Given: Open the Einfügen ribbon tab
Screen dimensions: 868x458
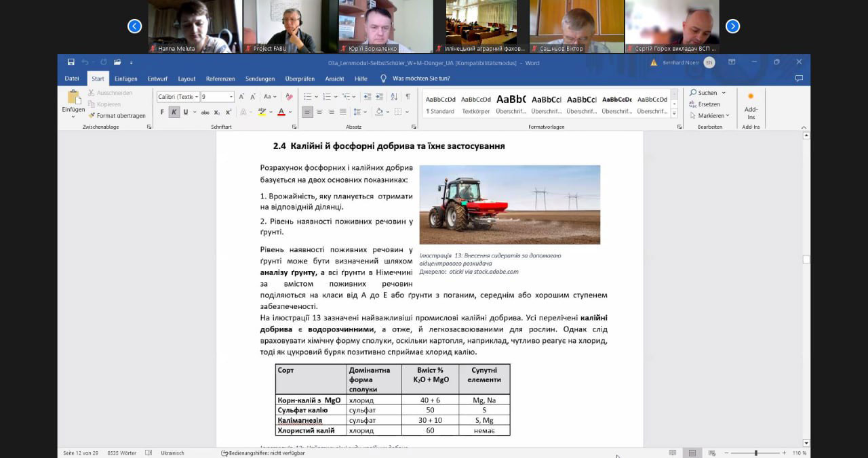Looking at the screenshot, I should (125, 79).
